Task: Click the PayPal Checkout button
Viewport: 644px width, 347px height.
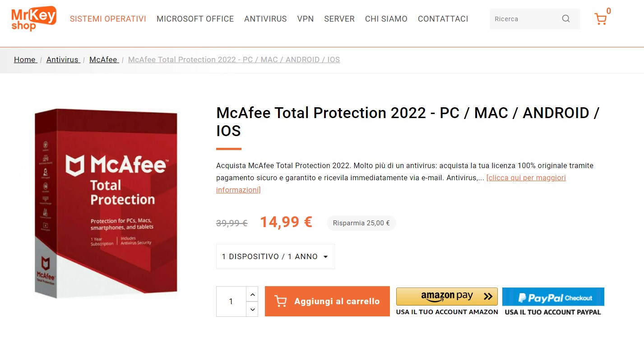Action: 553,297
